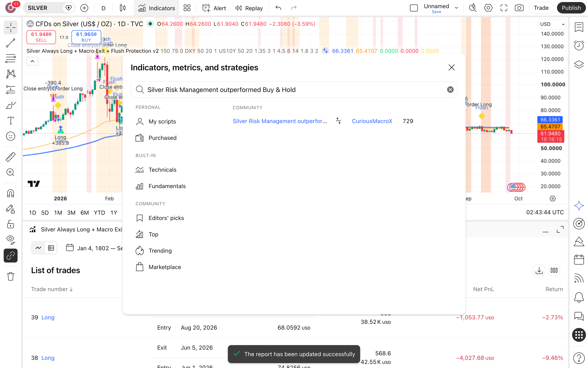Click the Trade button
This screenshot has width=588, height=368.
[541, 8]
